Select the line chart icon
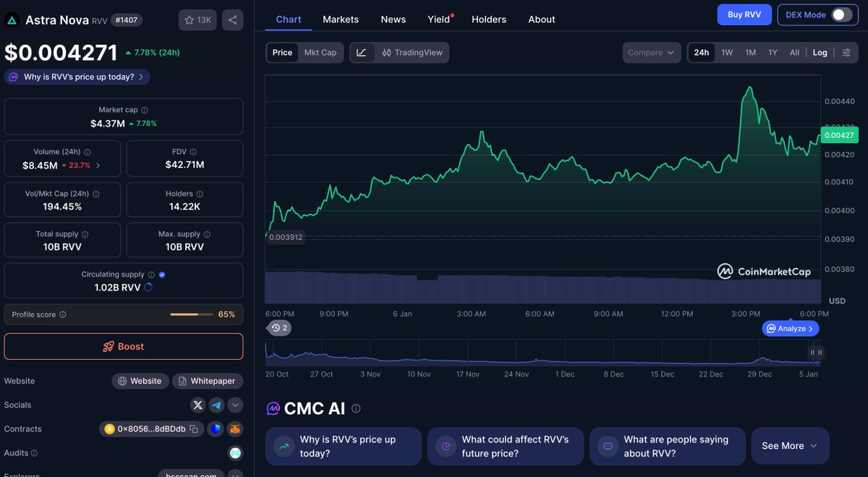This screenshot has width=868, height=477. [x=362, y=53]
